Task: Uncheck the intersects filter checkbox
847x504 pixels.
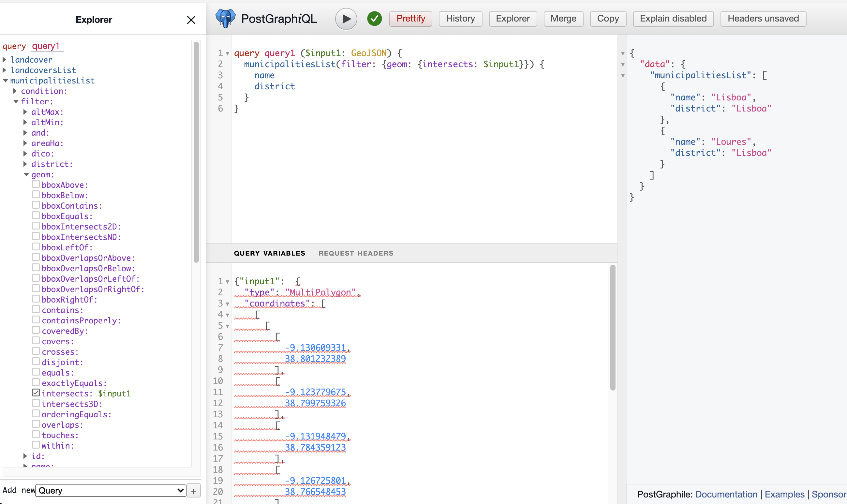Action: click(x=36, y=393)
